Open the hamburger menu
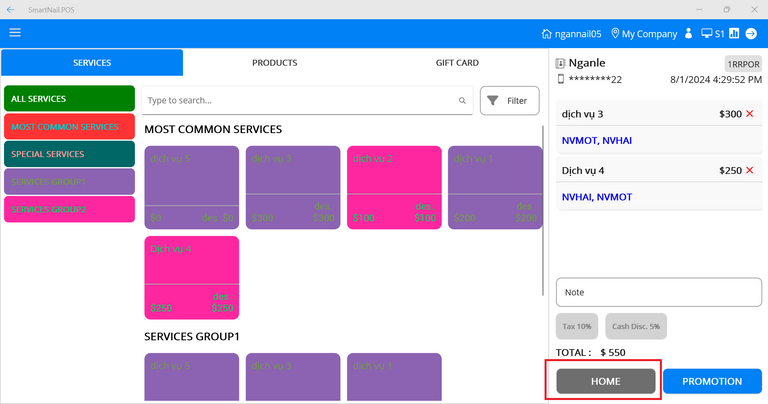This screenshot has height=404, width=768. [15, 33]
